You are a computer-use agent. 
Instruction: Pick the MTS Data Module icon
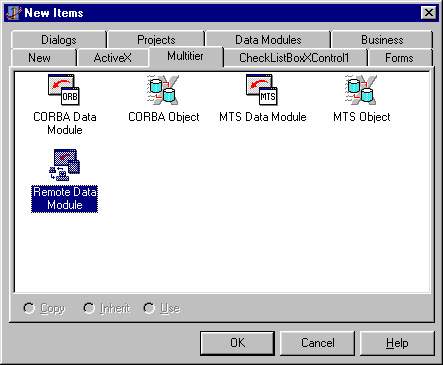click(x=262, y=90)
